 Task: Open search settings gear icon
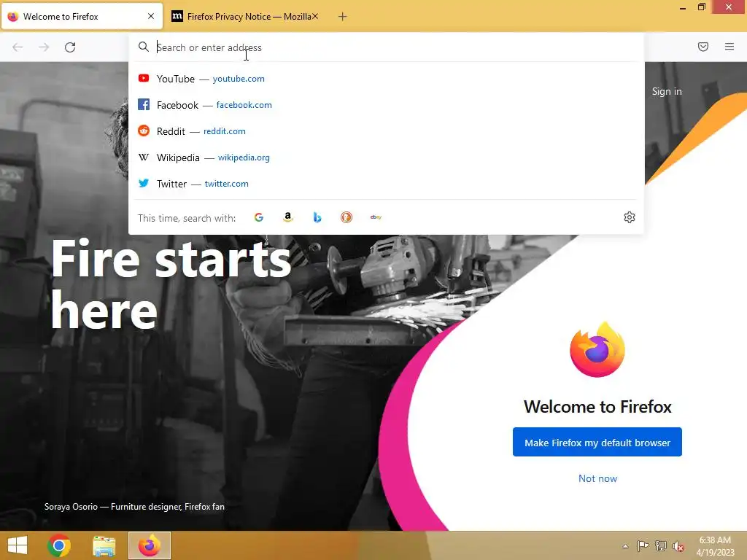coord(630,217)
